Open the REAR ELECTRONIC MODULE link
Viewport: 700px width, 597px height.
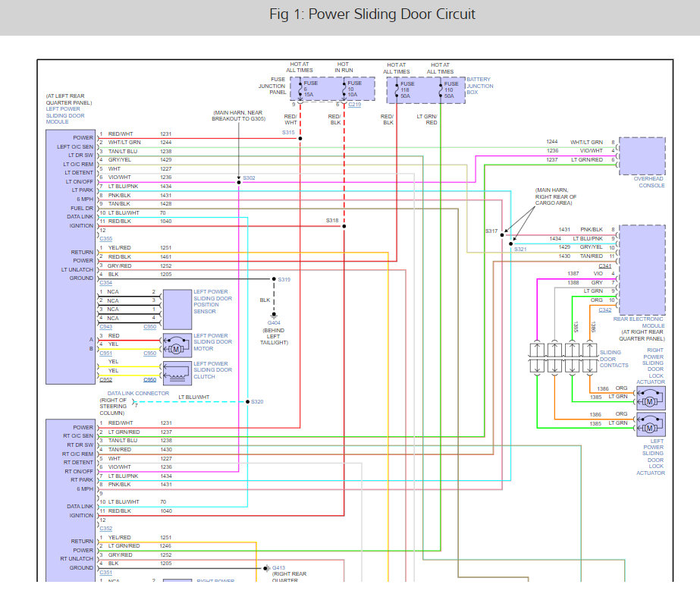click(x=639, y=322)
